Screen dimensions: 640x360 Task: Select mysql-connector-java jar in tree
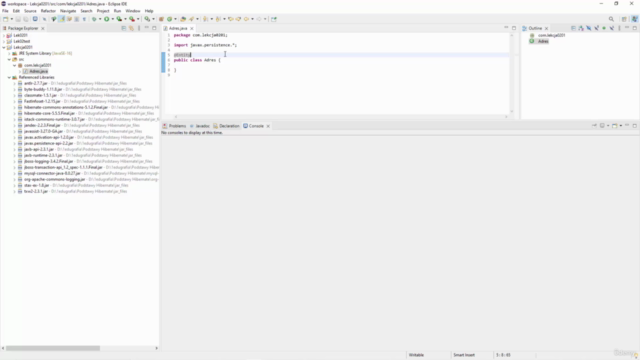pos(52,173)
